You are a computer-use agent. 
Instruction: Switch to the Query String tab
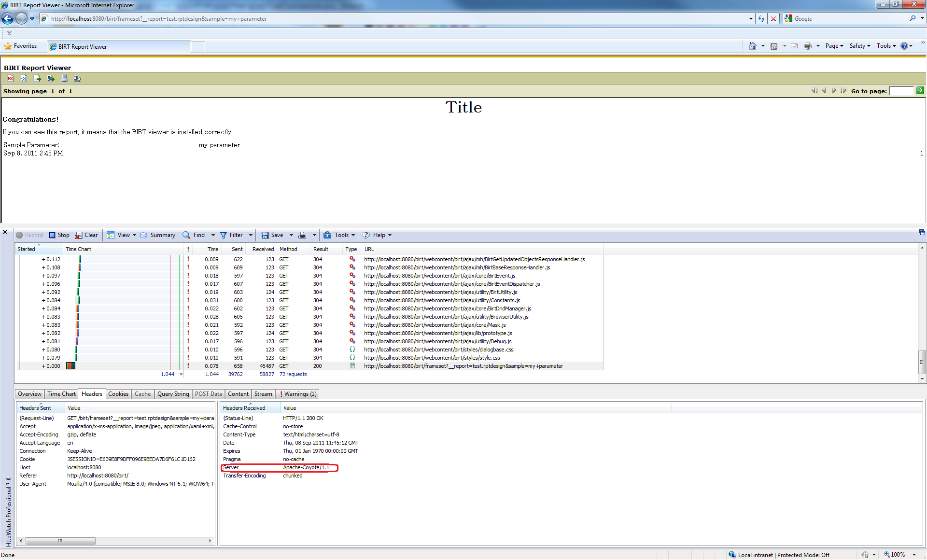coord(173,394)
